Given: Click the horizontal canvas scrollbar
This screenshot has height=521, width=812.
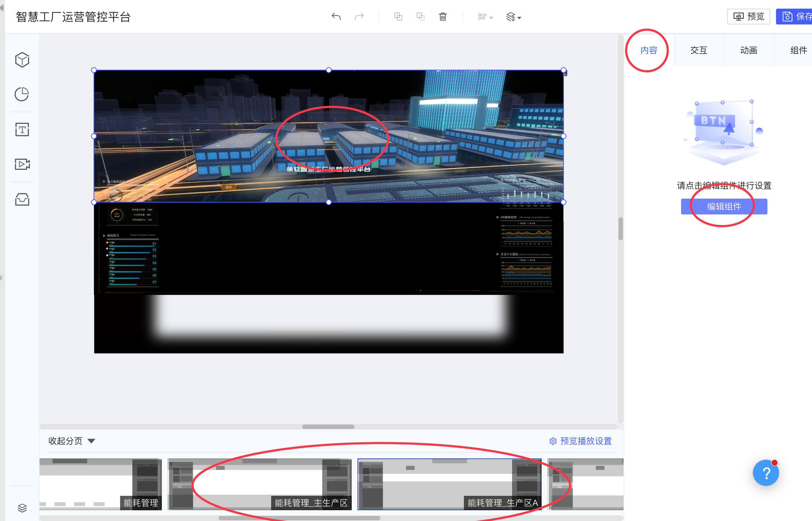Looking at the screenshot, I should click(328, 427).
